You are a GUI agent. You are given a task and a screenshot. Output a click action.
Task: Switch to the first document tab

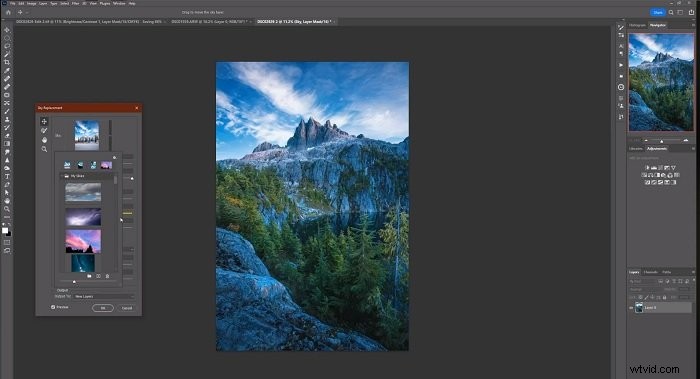[90, 21]
